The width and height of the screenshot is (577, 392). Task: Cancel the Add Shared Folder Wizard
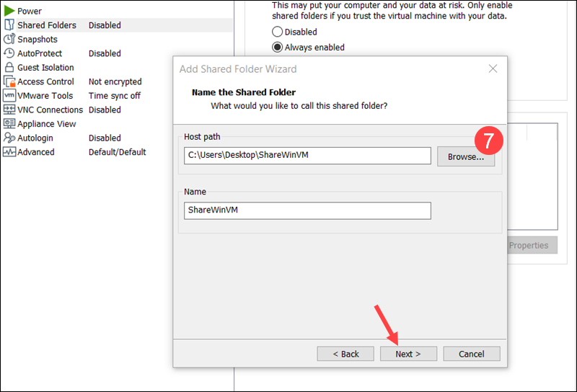coord(472,354)
